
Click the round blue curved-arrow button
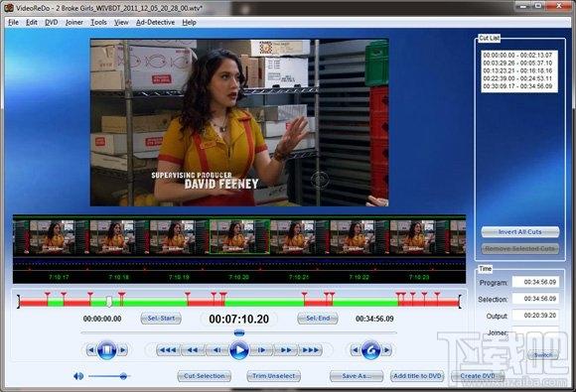click(x=370, y=350)
